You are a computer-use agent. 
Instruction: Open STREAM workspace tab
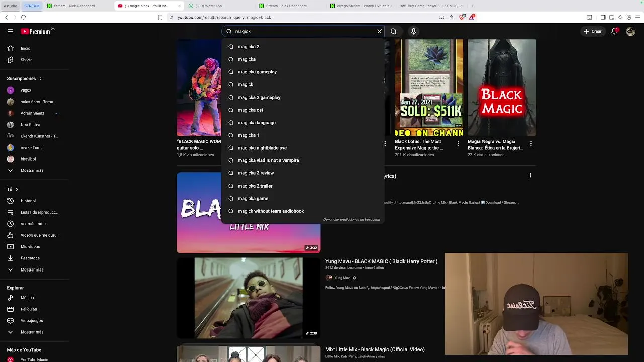[x=32, y=6]
